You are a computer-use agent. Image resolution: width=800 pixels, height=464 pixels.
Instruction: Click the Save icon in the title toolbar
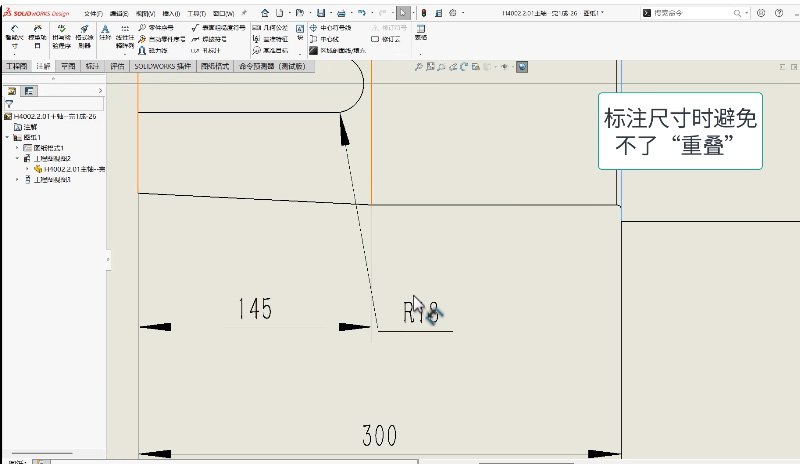pyautogui.click(x=321, y=13)
